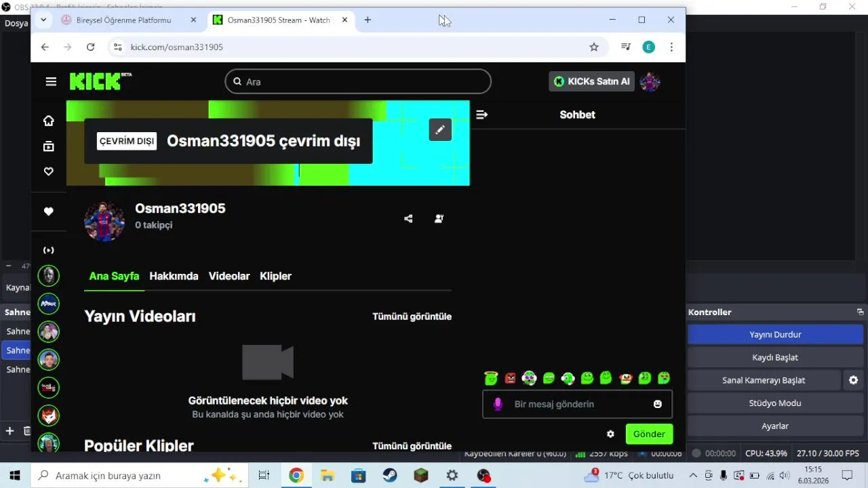Show hidden tray icons chevron
The image size is (868, 488).
click(693, 475)
